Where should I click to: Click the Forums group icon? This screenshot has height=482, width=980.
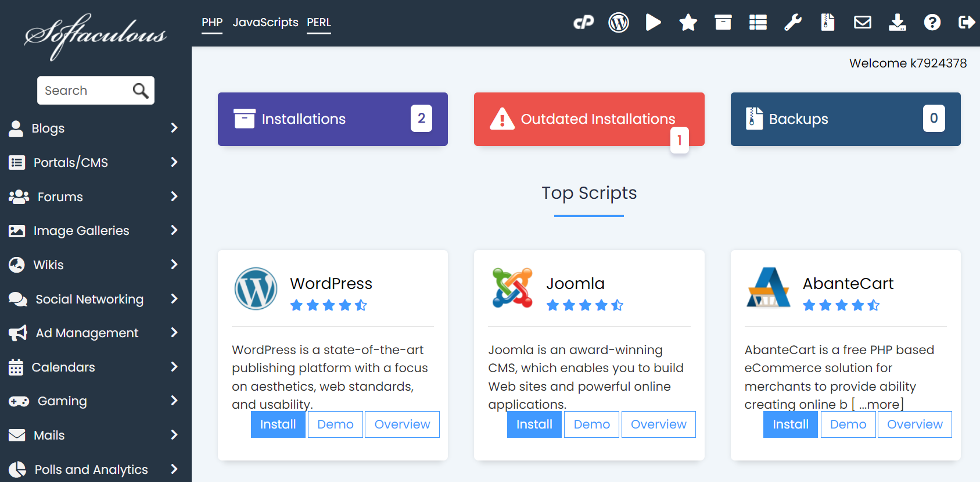tap(19, 197)
